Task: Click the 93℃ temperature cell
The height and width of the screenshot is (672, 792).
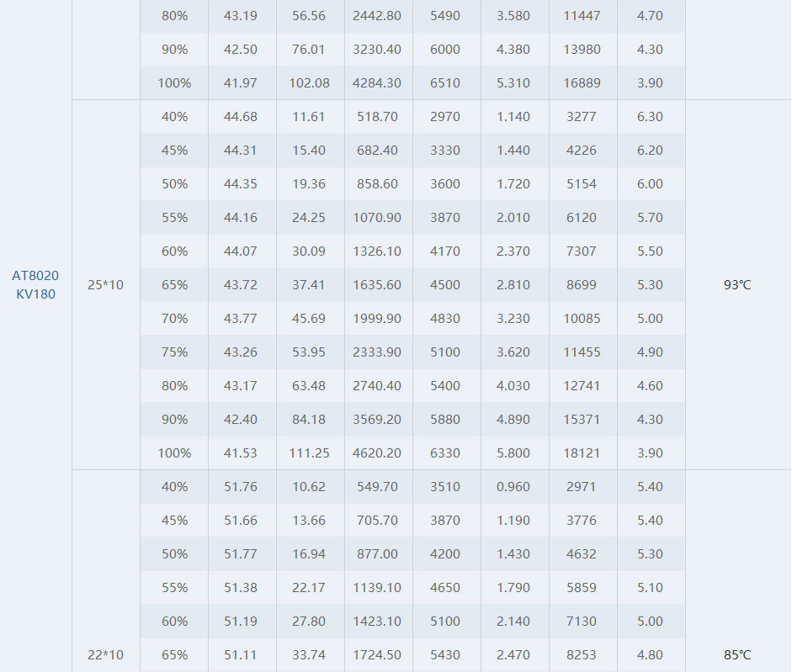Action: [x=737, y=285]
